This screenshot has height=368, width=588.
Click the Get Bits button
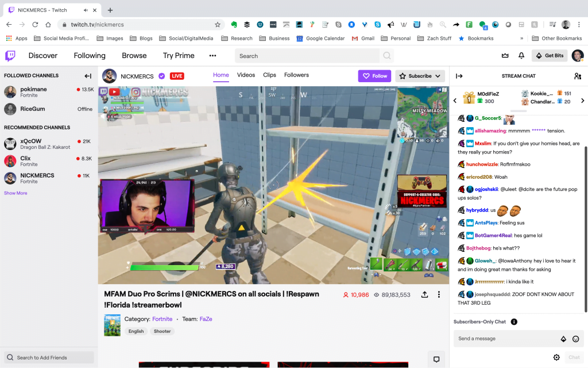[550, 56]
